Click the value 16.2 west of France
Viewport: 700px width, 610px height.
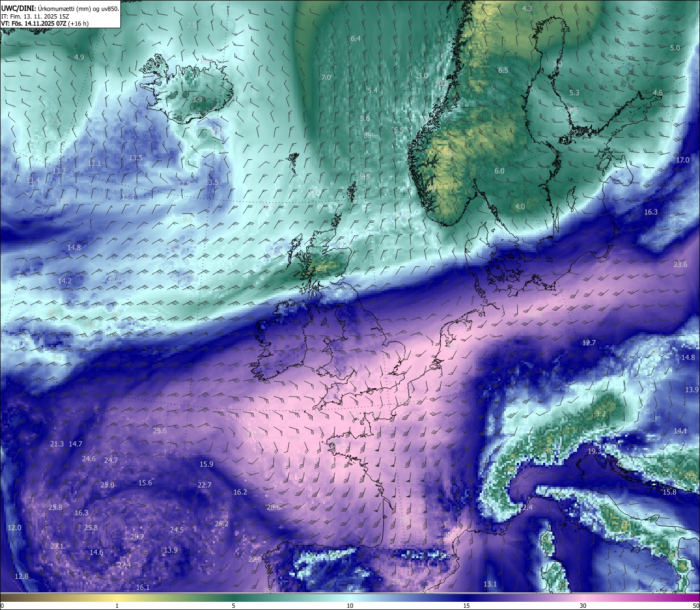coord(240,492)
